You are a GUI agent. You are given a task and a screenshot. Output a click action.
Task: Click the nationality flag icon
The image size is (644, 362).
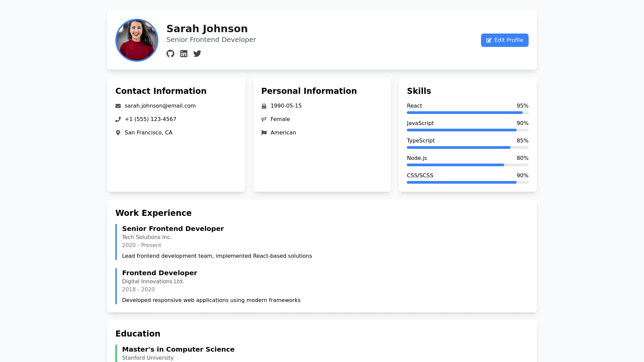click(264, 133)
